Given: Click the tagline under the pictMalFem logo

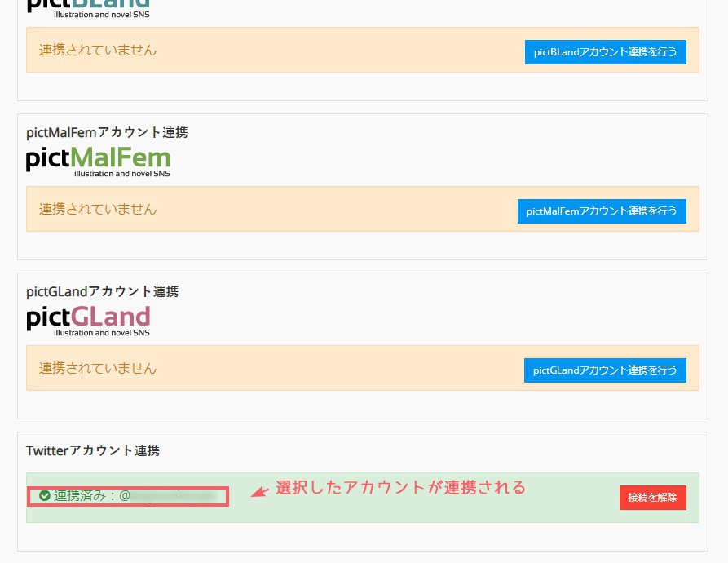Looking at the screenshot, I should (x=121, y=174).
